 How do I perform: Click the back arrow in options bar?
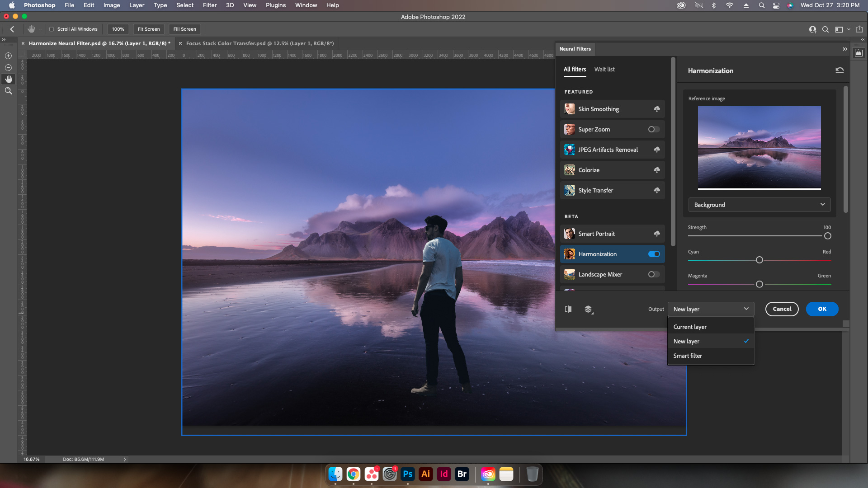[x=12, y=29]
